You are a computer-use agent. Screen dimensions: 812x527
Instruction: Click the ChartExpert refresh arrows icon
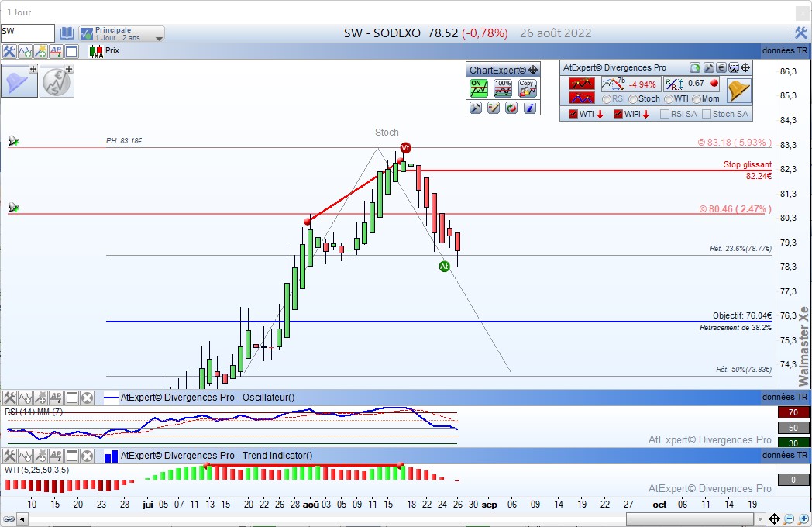click(x=511, y=108)
